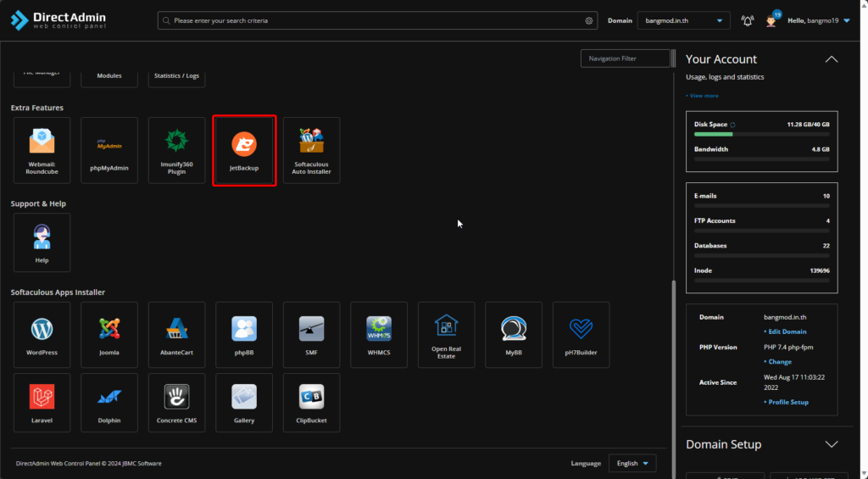The width and height of the screenshot is (868, 479).
Task: Click the Disk Space usage bar
Action: coord(761,134)
